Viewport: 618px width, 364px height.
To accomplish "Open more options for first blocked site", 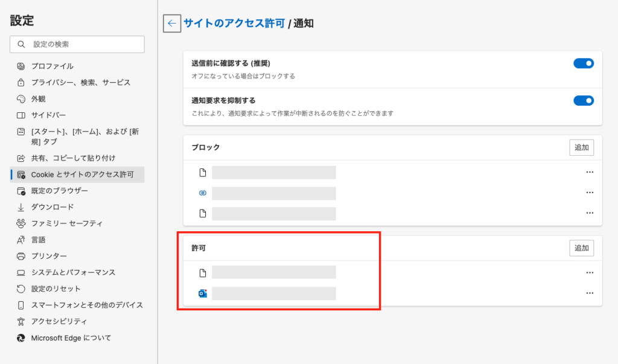I will (x=590, y=172).
